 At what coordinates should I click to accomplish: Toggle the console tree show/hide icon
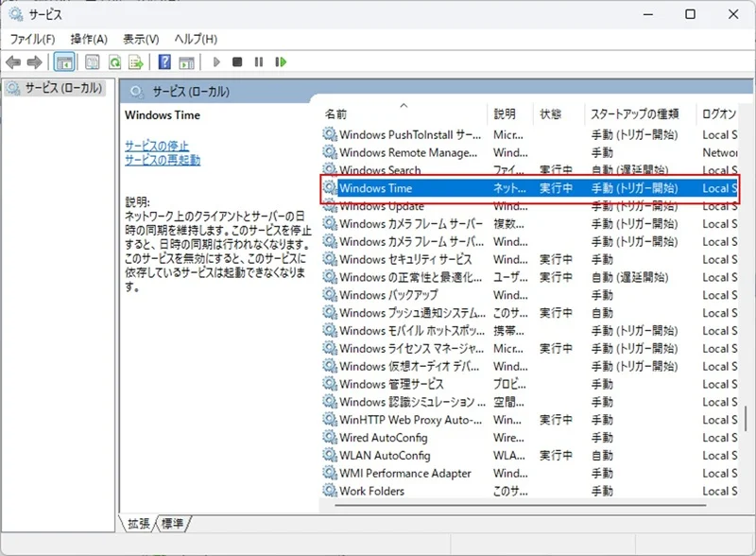coord(64,61)
